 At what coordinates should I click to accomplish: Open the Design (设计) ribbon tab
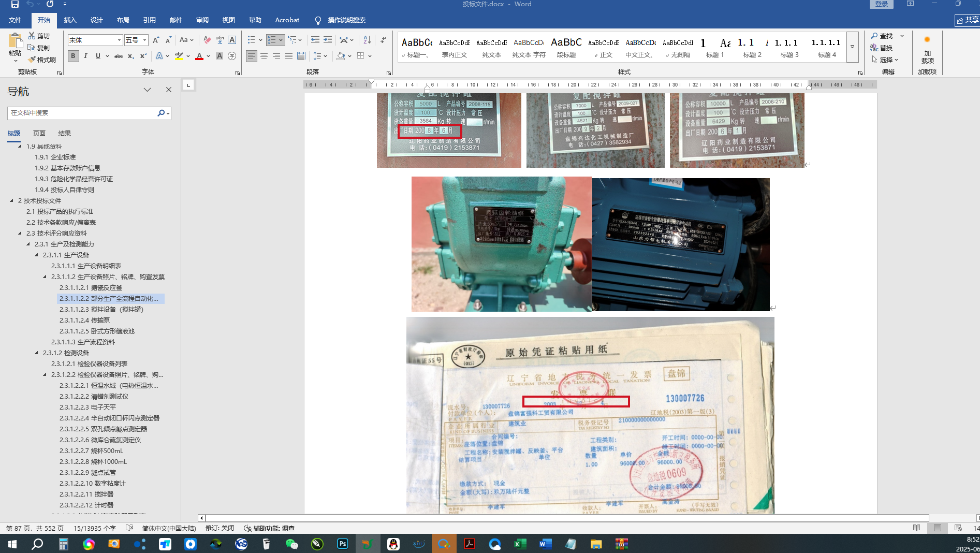[96, 20]
